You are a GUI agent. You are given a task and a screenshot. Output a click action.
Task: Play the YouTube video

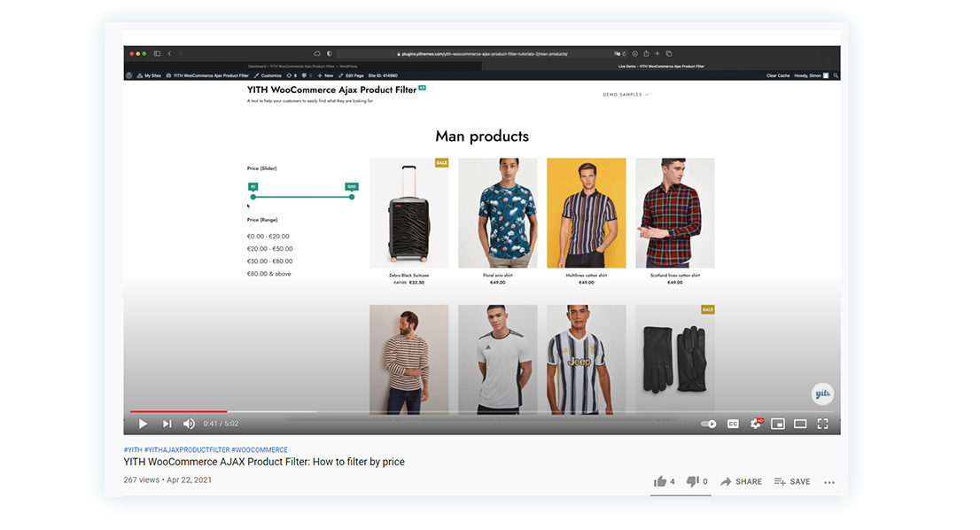143,424
